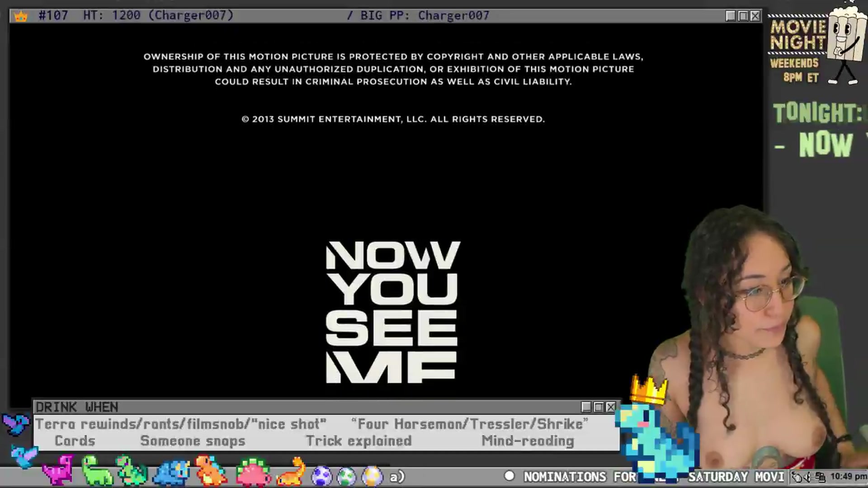Screen dimensions: 868x488
Task: Select the pink stegosaurus with green plates
Action: (253, 472)
